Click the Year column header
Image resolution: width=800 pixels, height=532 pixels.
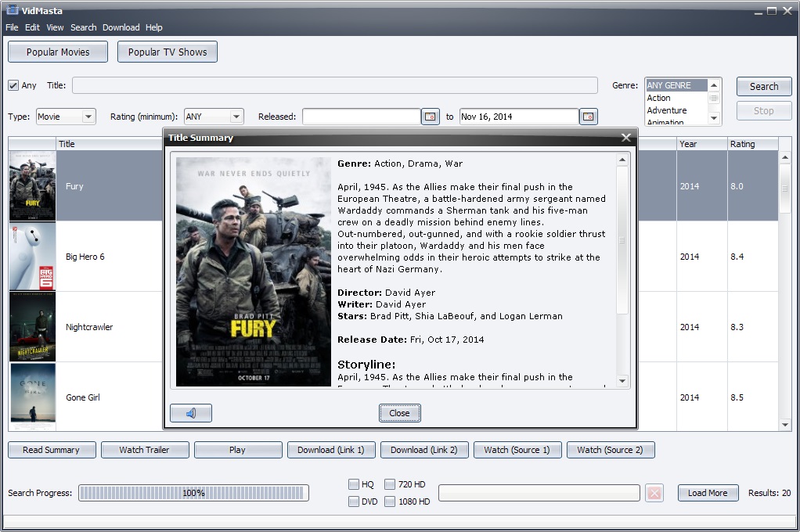point(702,144)
